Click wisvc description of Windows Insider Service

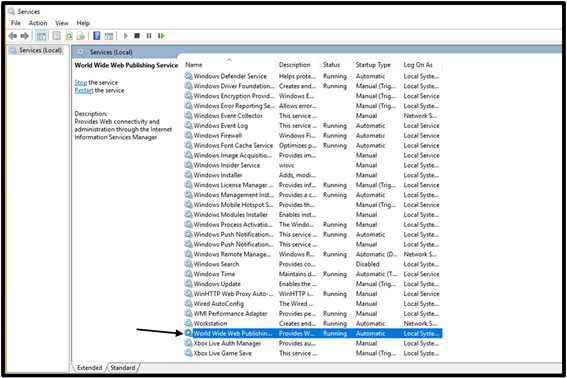pos(286,165)
